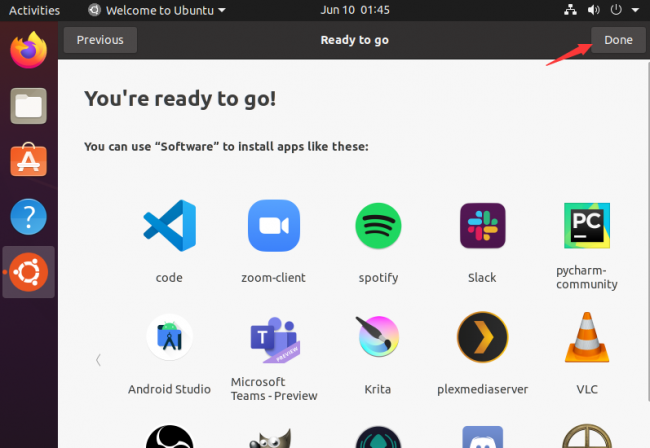Image resolution: width=650 pixels, height=448 pixels.
Task: Open the Activities overview
Action: [x=34, y=10]
